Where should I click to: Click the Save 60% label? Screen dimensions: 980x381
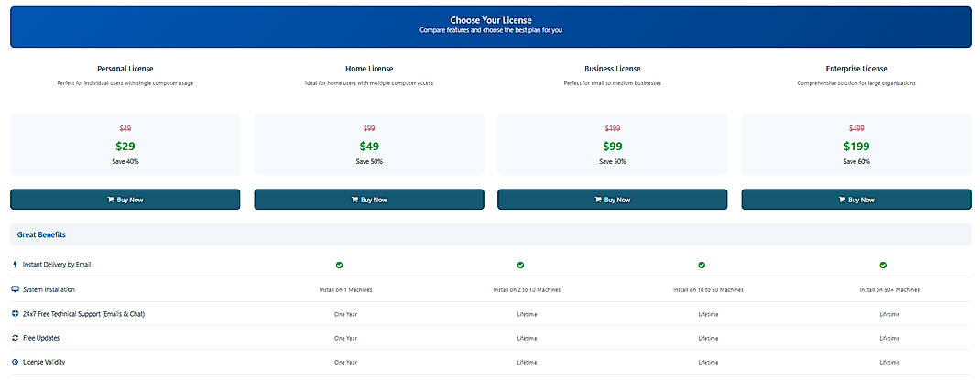[856, 162]
